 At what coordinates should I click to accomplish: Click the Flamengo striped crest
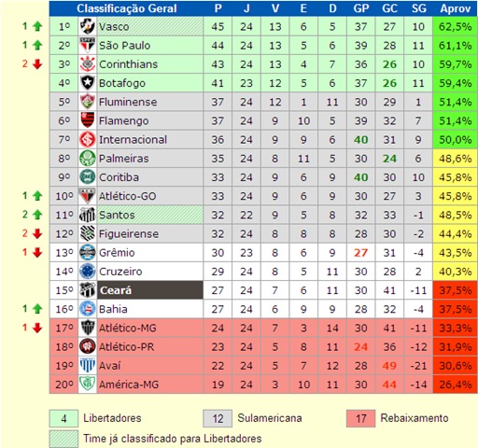coord(88,120)
